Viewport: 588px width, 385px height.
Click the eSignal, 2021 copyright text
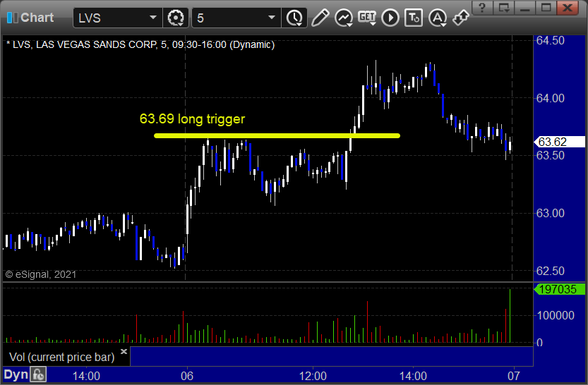41,274
